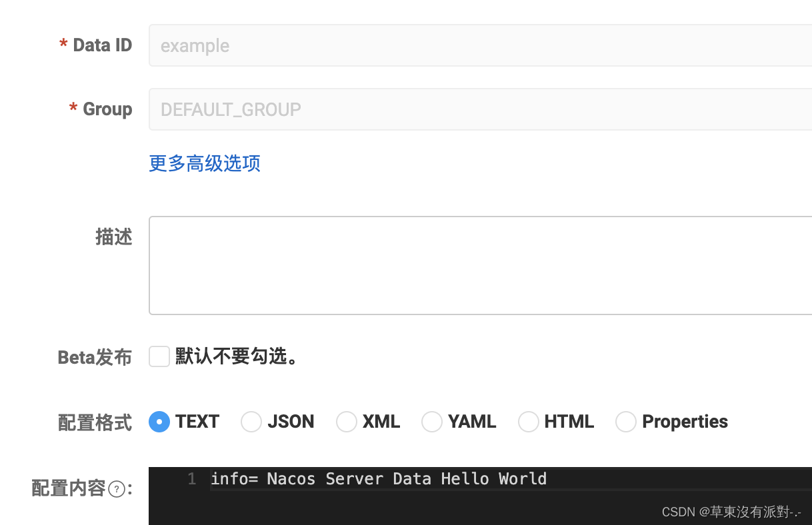Switch config format to XML

coord(347,422)
